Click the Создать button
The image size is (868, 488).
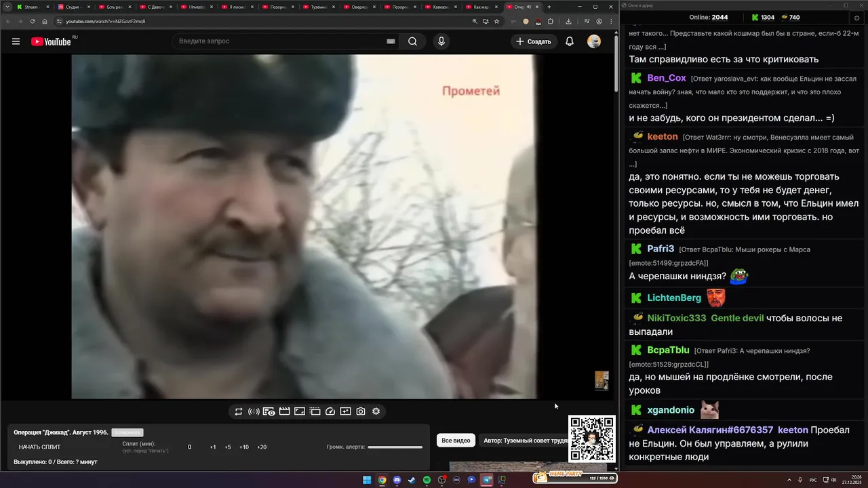[534, 41]
